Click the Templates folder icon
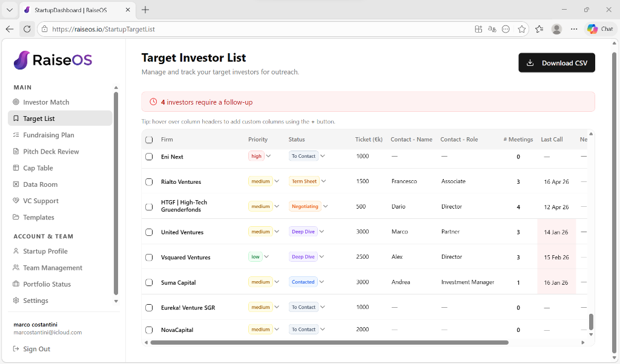Viewport: 620px width, 364px height. point(16,217)
